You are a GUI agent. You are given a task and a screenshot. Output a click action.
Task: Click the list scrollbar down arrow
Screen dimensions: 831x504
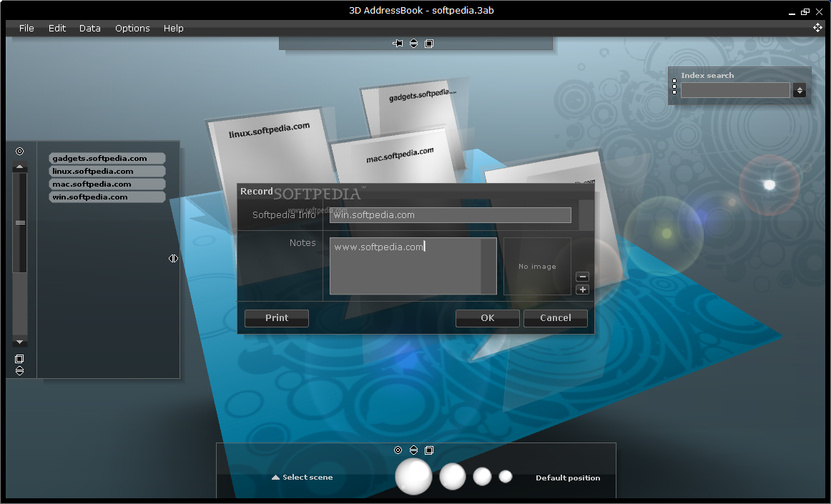point(19,342)
